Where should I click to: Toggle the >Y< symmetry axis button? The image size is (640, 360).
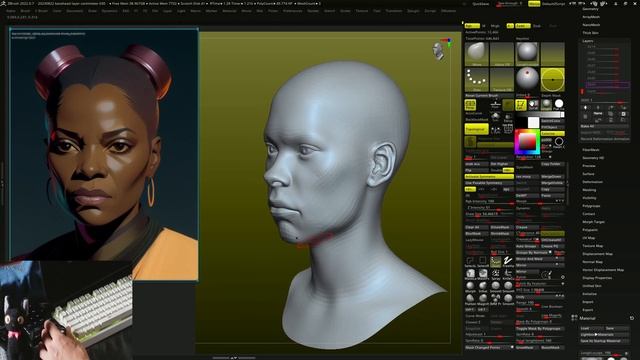pos(481,189)
